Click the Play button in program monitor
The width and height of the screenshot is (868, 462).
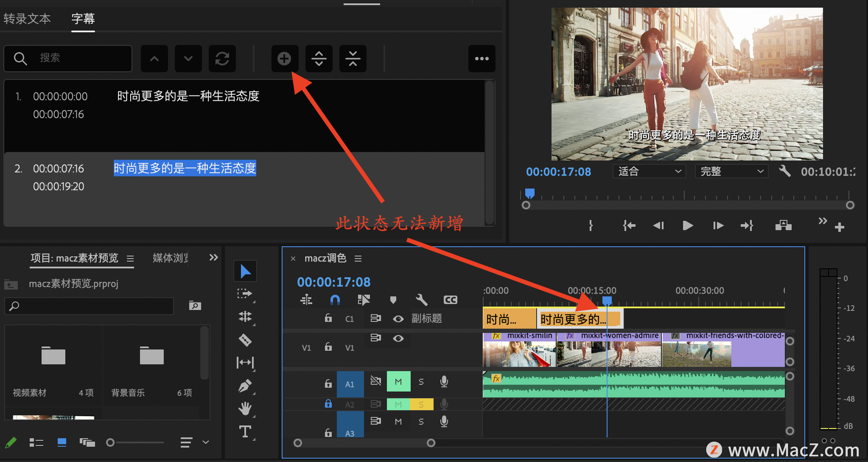(x=688, y=225)
